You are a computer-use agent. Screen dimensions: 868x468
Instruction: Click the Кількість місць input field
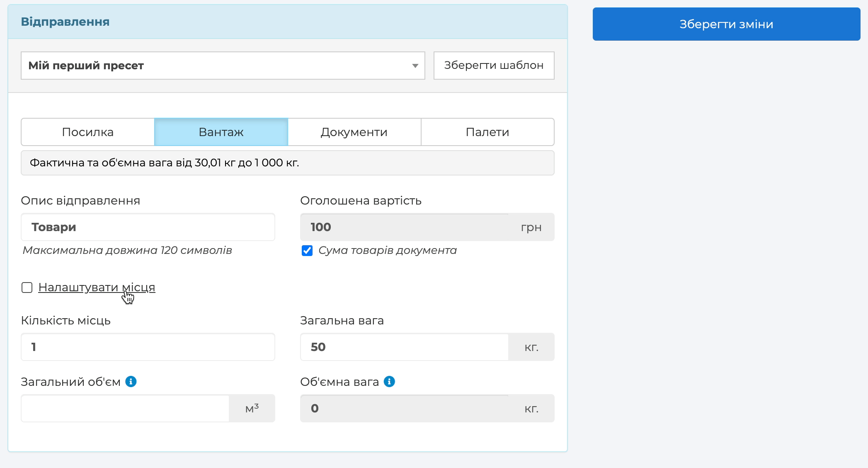148,347
